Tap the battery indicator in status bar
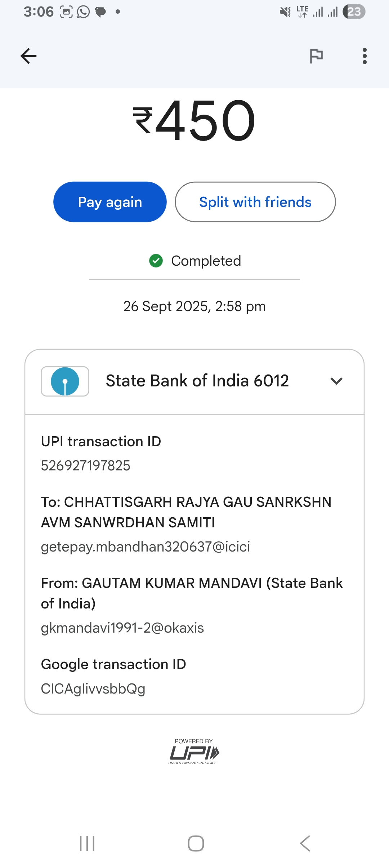389x868 pixels. 354,12
